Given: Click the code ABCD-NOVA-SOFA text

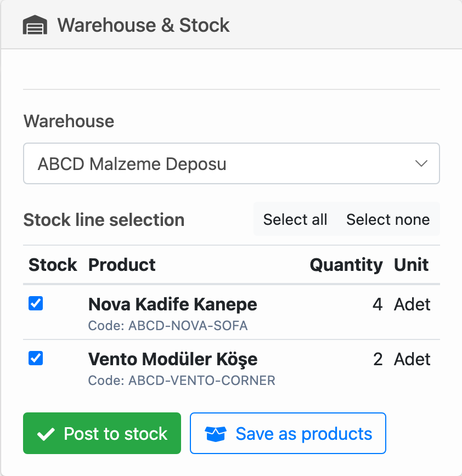Looking at the screenshot, I should [168, 325].
